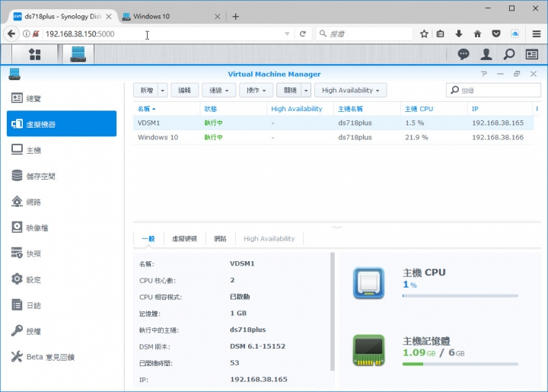Open the 操作 action dropdown
The width and height of the screenshot is (548, 392).
click(x=256, y=90)
